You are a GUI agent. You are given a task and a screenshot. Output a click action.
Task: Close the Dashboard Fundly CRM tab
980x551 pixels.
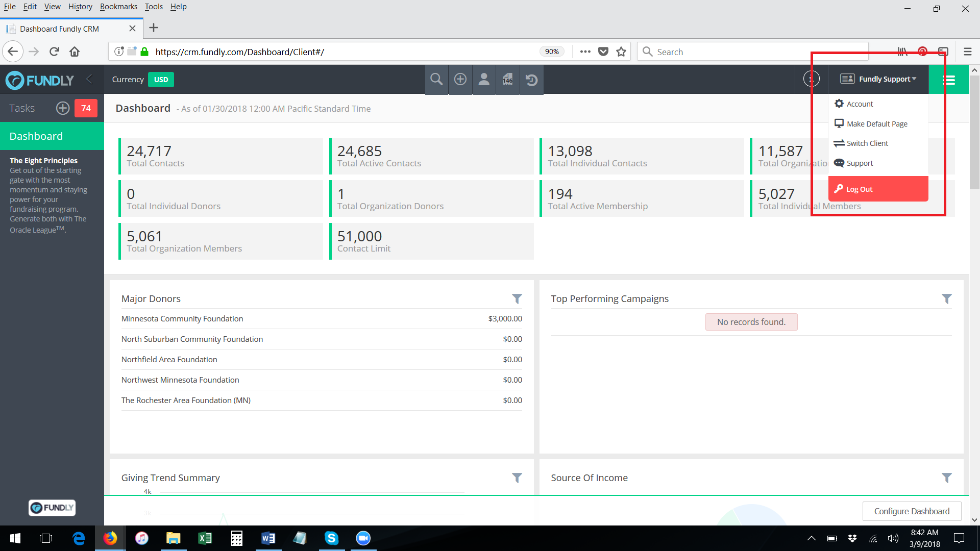pyautogui.click(x=133, y=29)
